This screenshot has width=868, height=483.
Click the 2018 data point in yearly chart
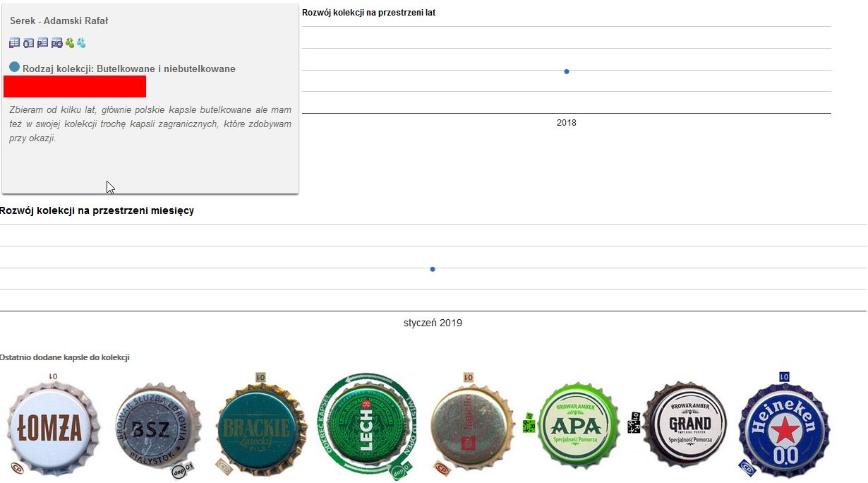[x=567, y=71]
